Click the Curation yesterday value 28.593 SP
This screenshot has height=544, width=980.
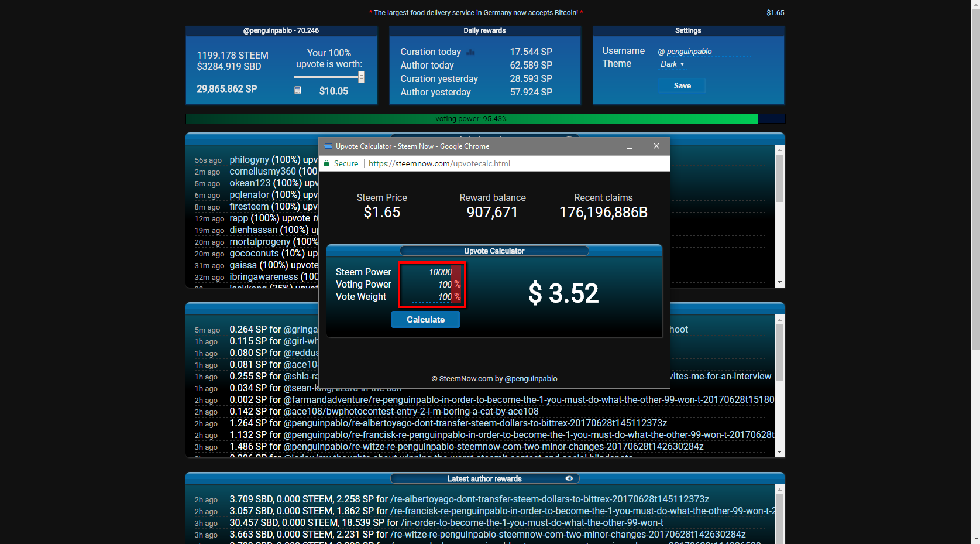[x=531, y=78]
